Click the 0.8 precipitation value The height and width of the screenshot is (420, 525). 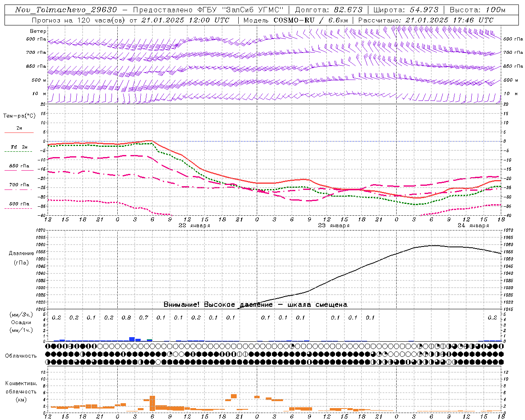126,318
